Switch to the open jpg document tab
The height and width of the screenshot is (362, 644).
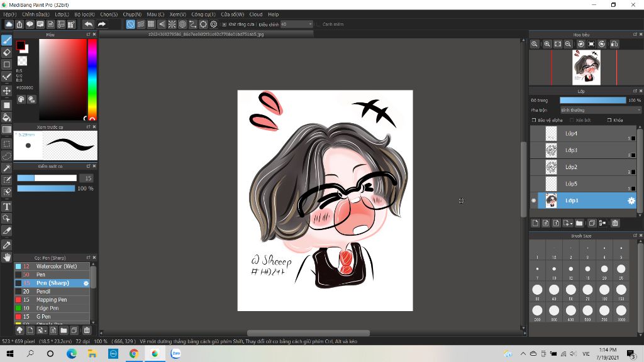coord(206,35)
